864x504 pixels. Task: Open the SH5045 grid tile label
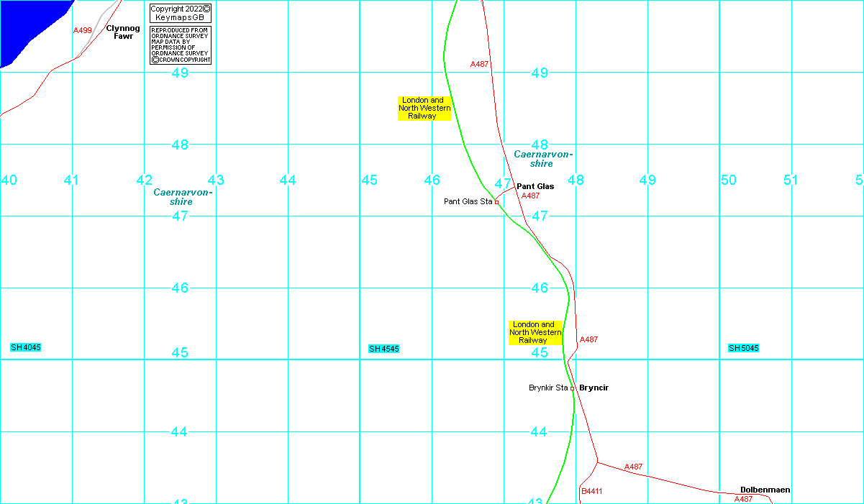click(x=744, y=348)
